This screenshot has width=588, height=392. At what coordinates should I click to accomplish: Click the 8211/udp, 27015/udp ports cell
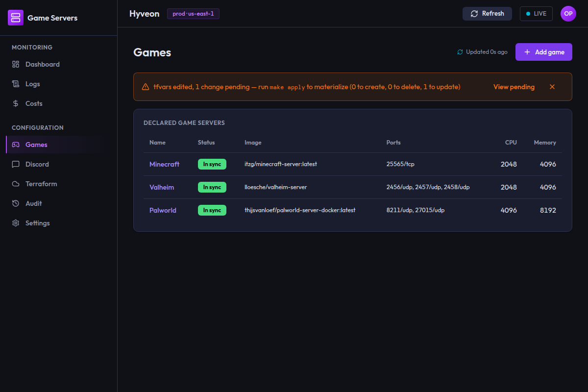coord(416,210)
